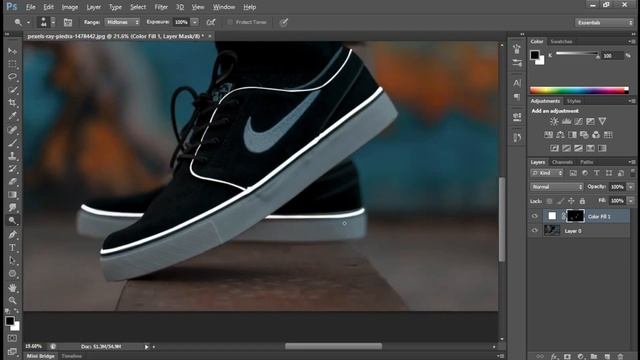Open the Filter menu

click(161, 7)
